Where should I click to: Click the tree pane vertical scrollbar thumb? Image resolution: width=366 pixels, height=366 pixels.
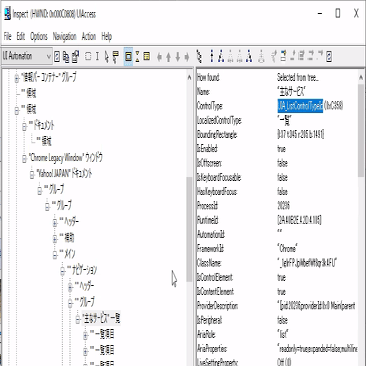[x=189, y=229]
